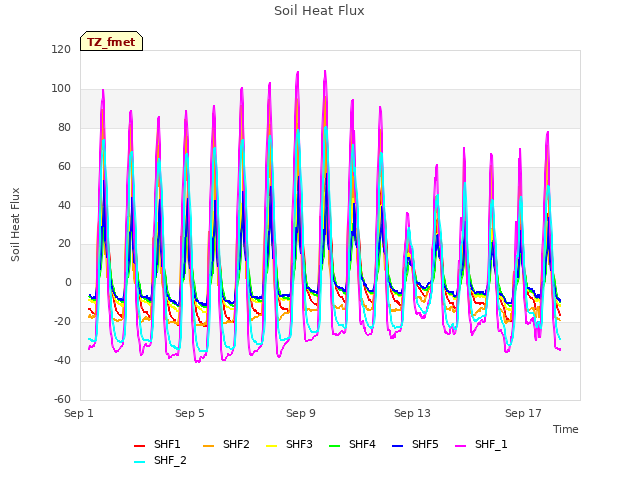This screenshot has width=640, height=480.
Task: Click the Soil Heat Flux y-axis title
Action: (x=15, y=224)
